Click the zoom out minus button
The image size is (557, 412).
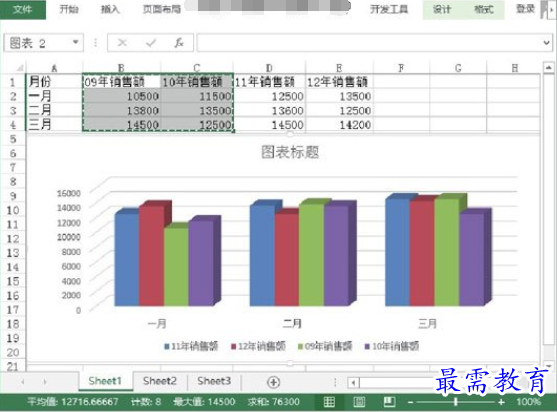411,402
